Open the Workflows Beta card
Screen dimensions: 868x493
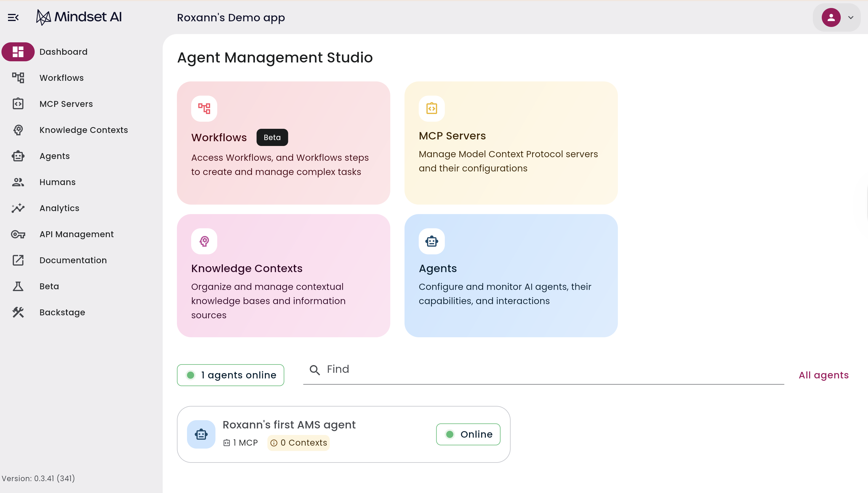click(x=283, y=143)
